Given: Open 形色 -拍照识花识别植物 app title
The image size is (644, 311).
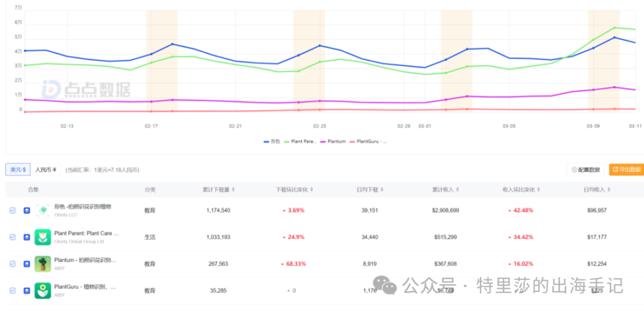Looking at the screenshot, I should point(82,207).
